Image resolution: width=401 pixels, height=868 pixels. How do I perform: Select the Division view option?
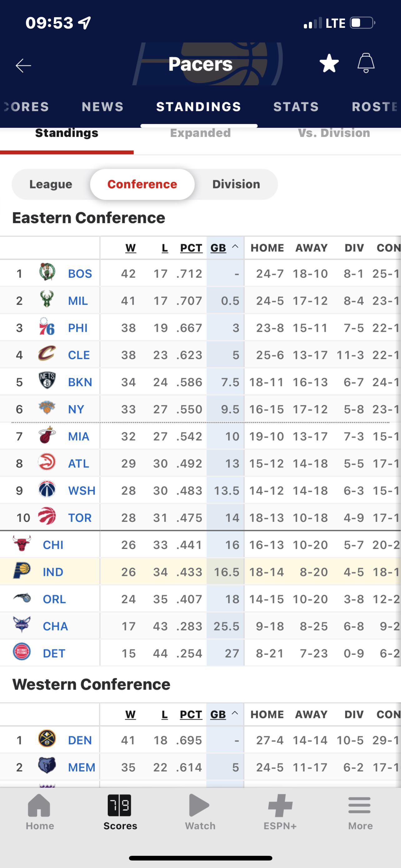click(236, 184)
